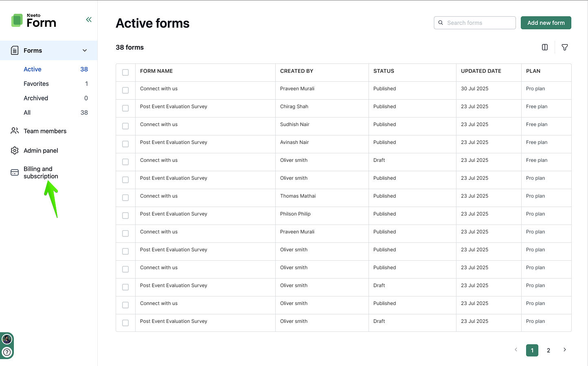Collapse the Forms section chevron
This screenshot has height=366, width=588.
point(85,50)
